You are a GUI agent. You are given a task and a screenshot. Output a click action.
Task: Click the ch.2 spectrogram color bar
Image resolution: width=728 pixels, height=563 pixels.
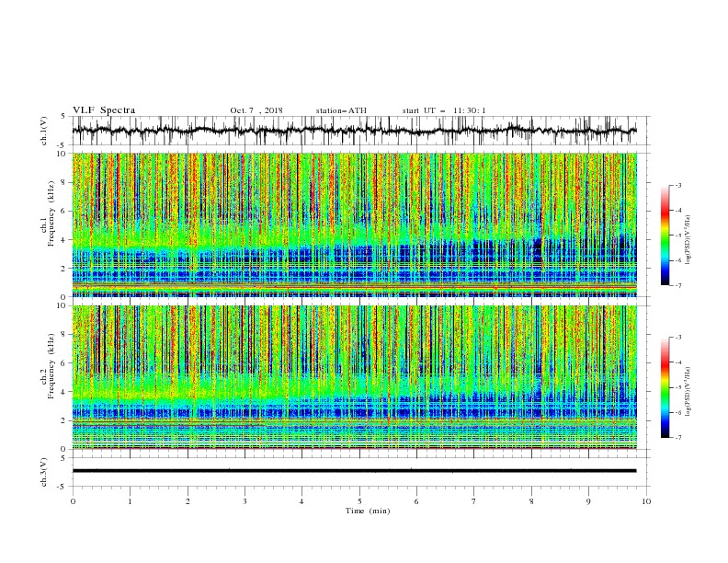point(665,387)
